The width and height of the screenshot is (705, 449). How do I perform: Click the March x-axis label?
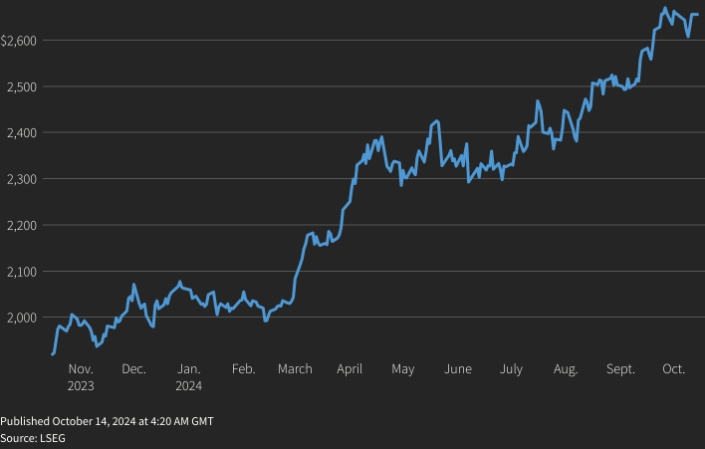pyautogui.click(x=295, y=369)
